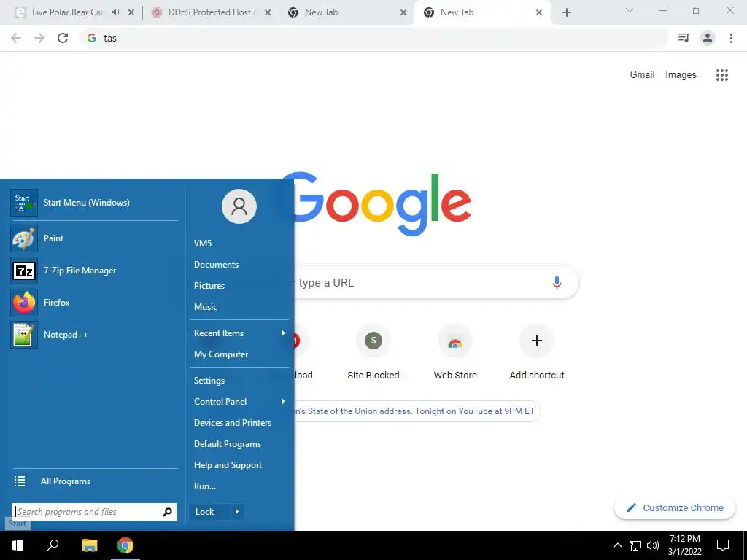
Task: Launch 7-Zip File Manager
Action: (x=94, y=271)
